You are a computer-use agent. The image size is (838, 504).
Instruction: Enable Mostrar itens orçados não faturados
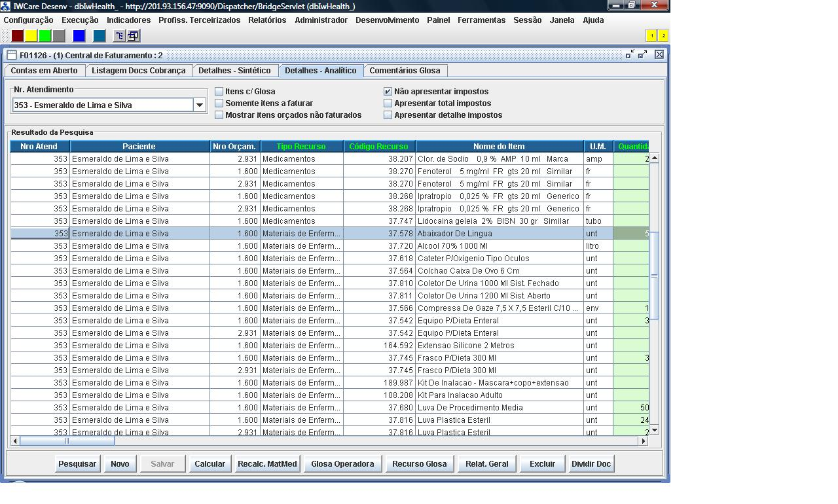219,115
